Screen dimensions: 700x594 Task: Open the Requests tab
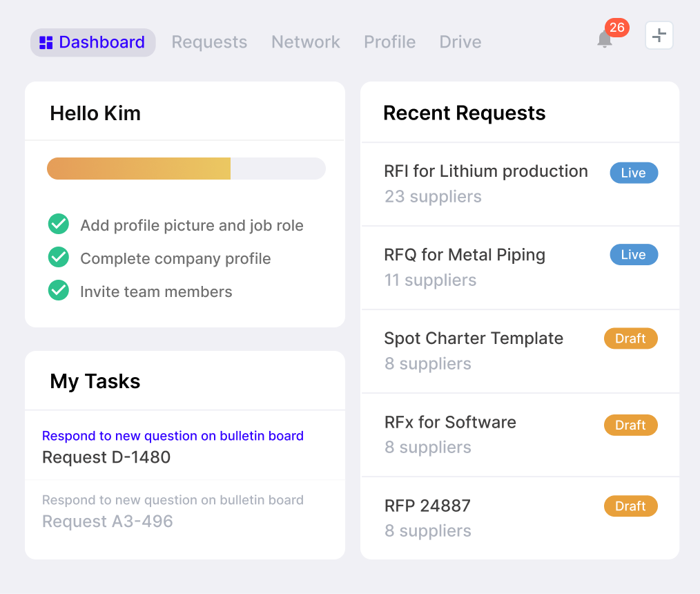click(209, 42)
